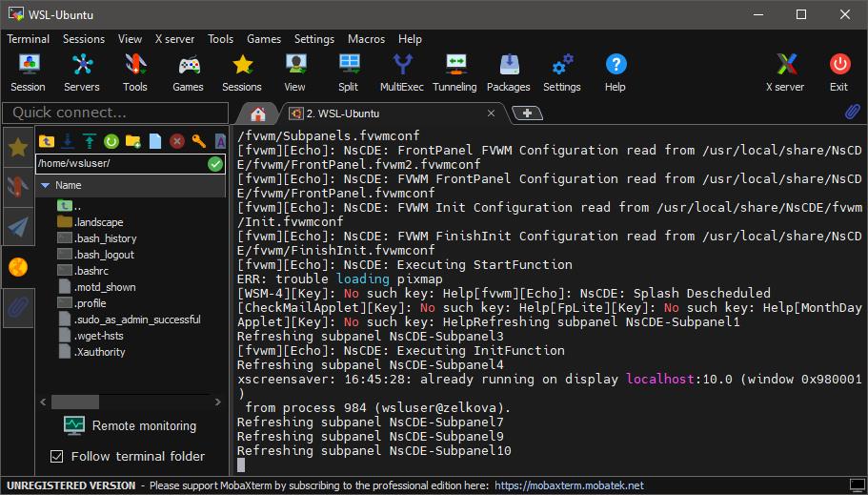
Task: Start the X server toolbar icon
Action: pos(785,72)
